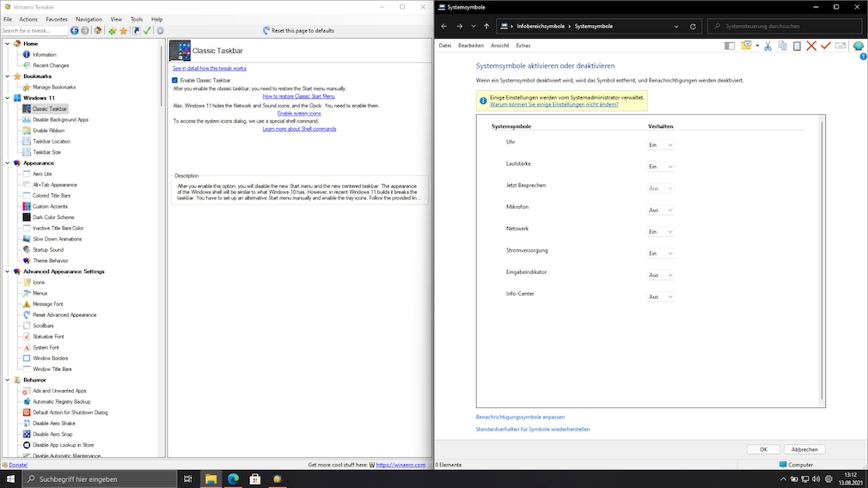Click Benachrichtigungssymbole anpassen link

pyautogui.click(x=520, y=418)
